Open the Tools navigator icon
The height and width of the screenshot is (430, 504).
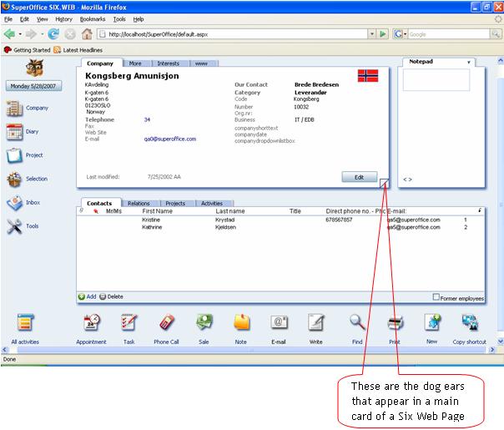pyautogui.click(x=14, y=226)
